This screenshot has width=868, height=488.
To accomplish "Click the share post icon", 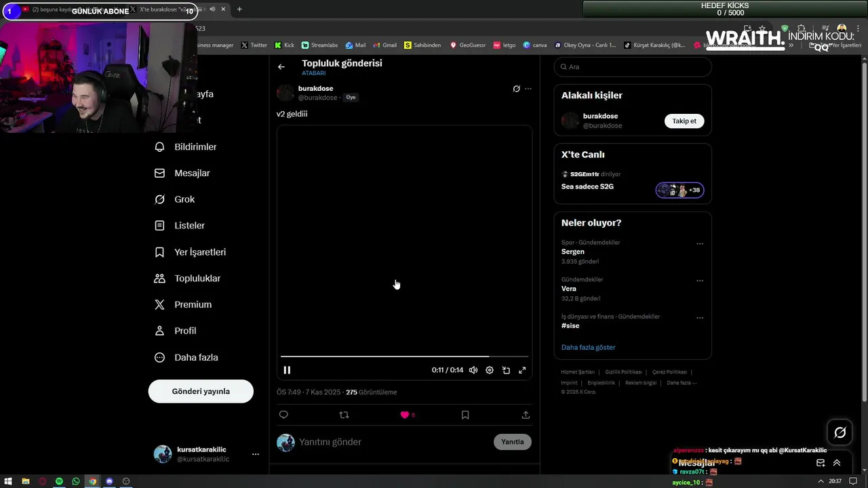I will 526,415.
